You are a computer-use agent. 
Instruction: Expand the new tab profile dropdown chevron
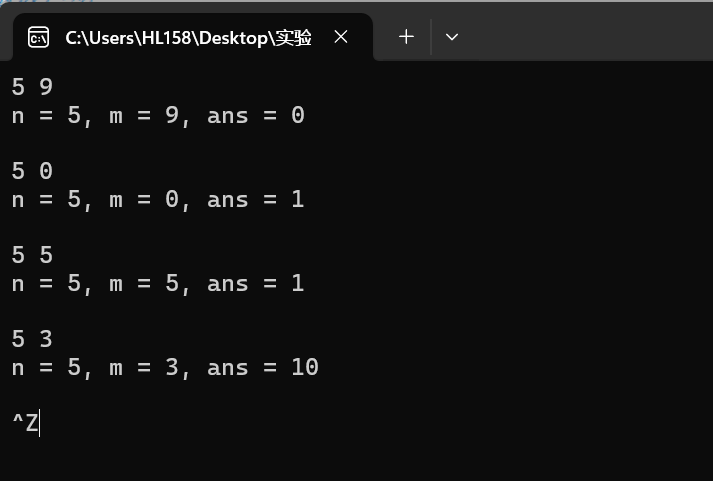click(452, 37)
